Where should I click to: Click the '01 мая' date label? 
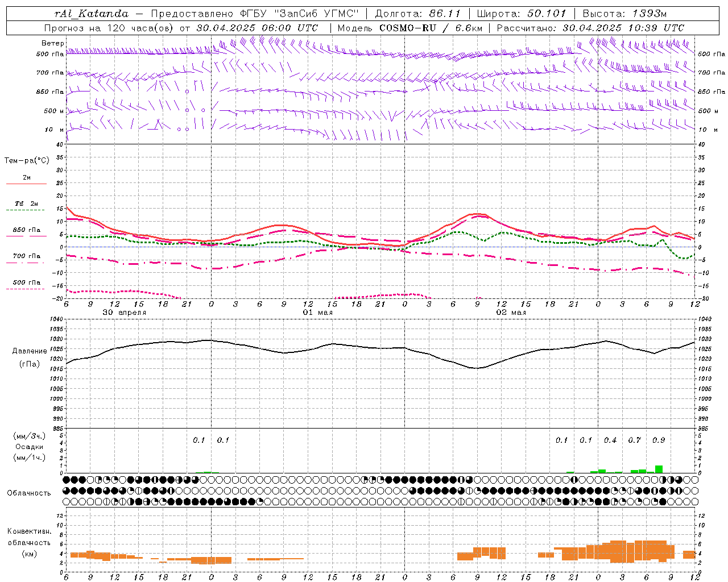coord(317,313)
